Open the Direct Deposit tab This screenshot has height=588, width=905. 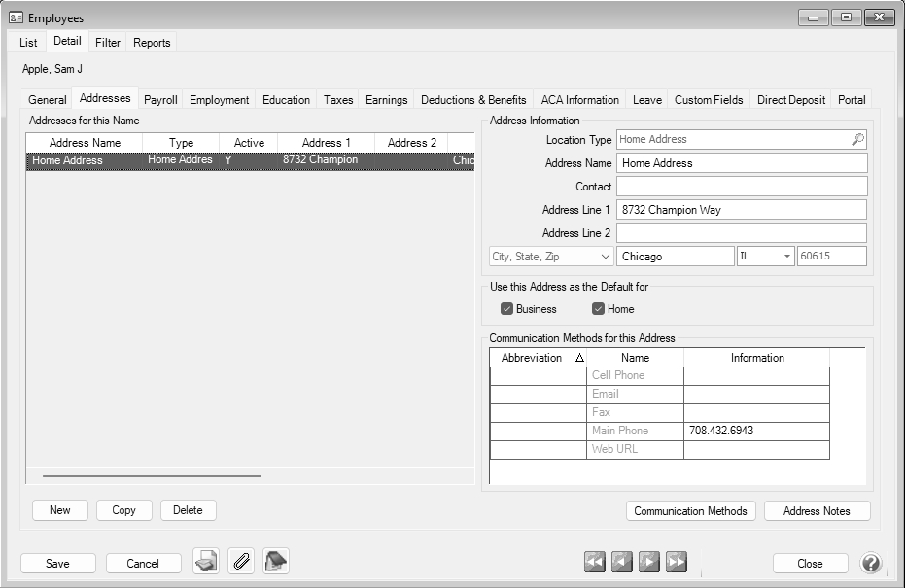(790, 100)
